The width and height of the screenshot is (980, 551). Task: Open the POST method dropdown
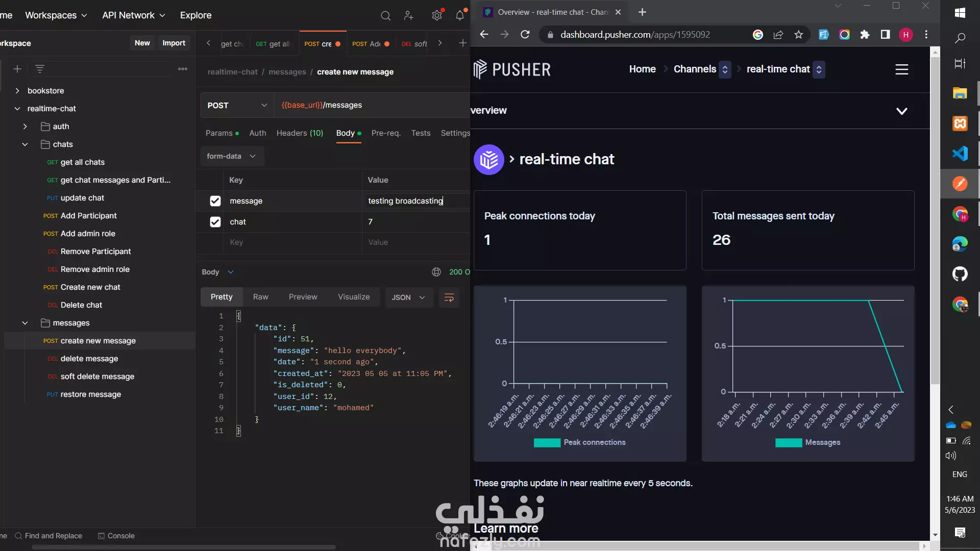click(237, 106)
